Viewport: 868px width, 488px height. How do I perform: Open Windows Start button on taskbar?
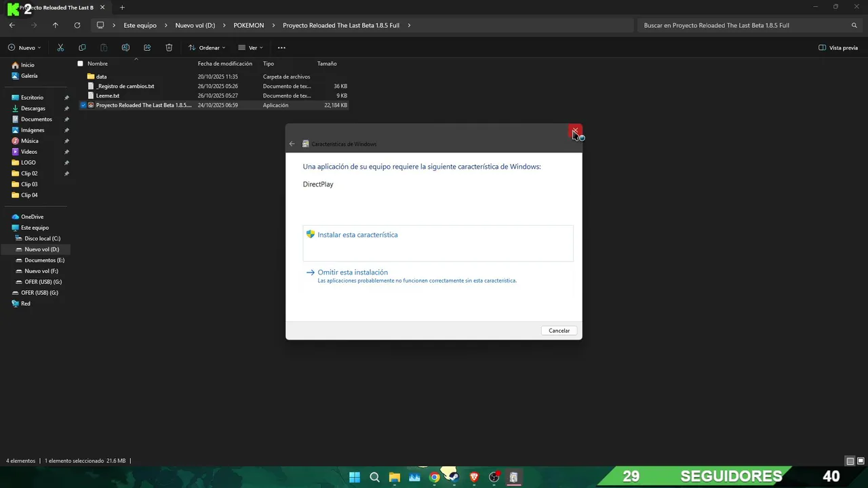pyautogui.click(x=355, y=477)
